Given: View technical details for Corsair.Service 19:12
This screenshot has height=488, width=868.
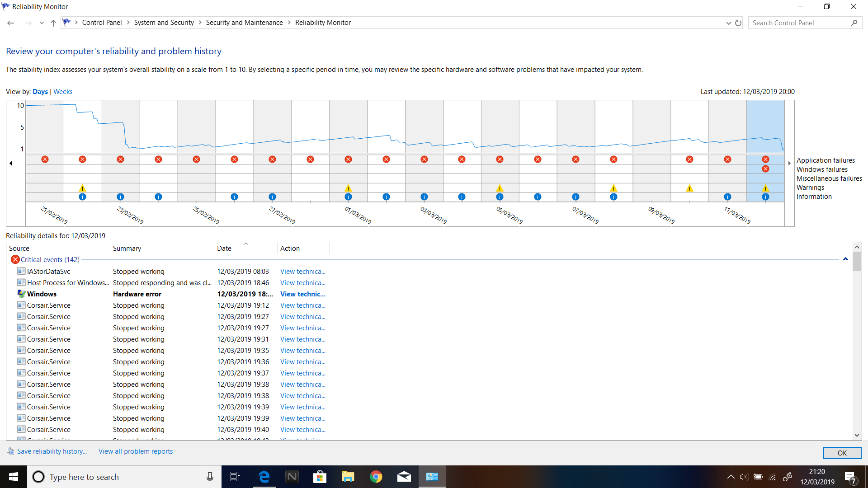Looking at the screenshot, I should tap(303, 305).
